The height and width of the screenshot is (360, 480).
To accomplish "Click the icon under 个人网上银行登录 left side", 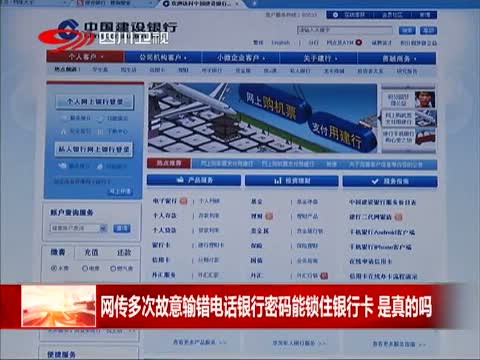I will coord(64,118).
